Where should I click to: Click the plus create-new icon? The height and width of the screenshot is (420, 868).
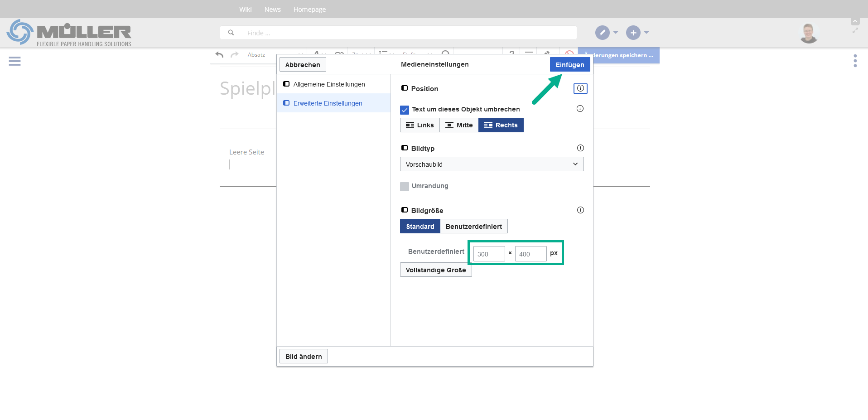point(633,33)
